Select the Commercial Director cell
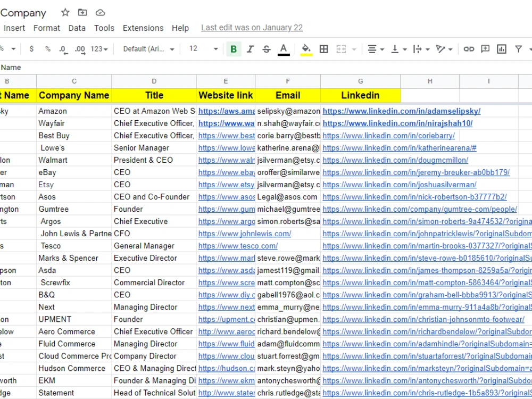The width and height of the screenshot is (532, 399). click(154, 282)
